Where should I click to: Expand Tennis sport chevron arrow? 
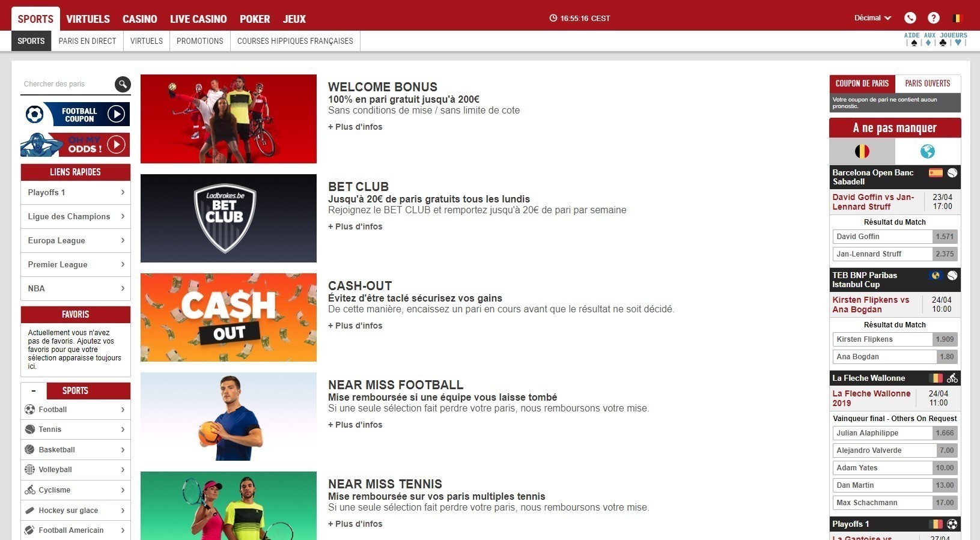pos(123,429)
